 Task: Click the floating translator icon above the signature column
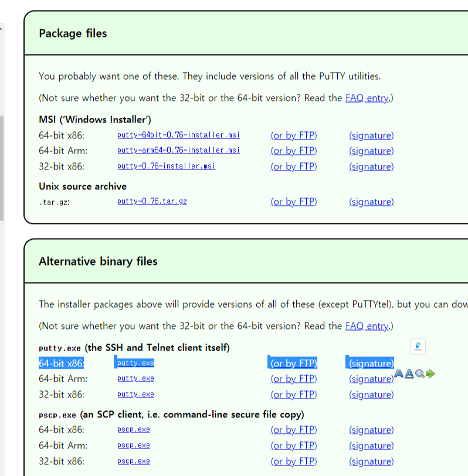point(418,346)
